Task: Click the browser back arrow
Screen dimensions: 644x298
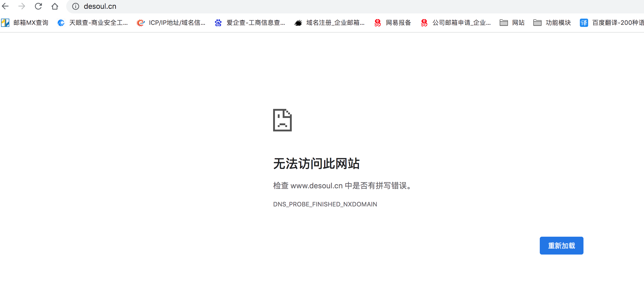Action: [x=5, y=6]
